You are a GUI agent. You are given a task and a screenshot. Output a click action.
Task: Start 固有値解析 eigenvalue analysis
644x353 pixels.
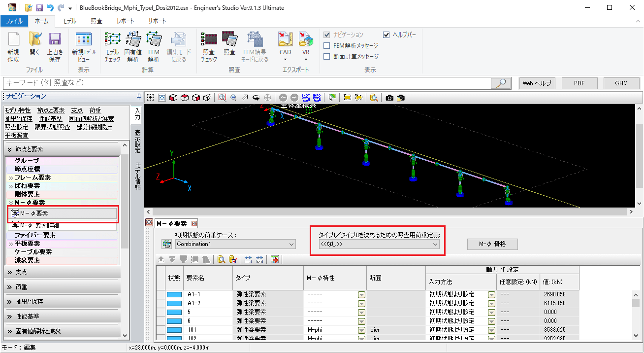(133, 47)
